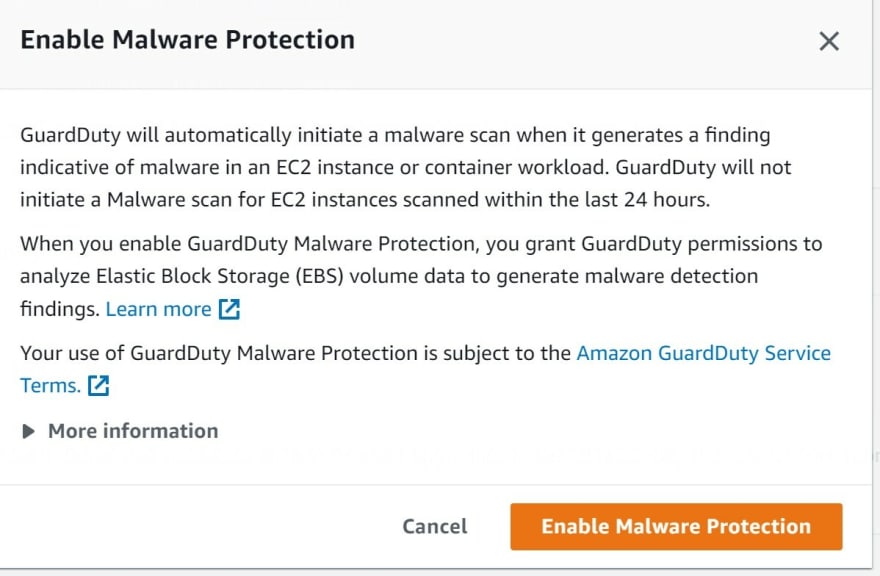
Task: Click paragraph about automatic malware scan
Action: click(x=406, y=167)
